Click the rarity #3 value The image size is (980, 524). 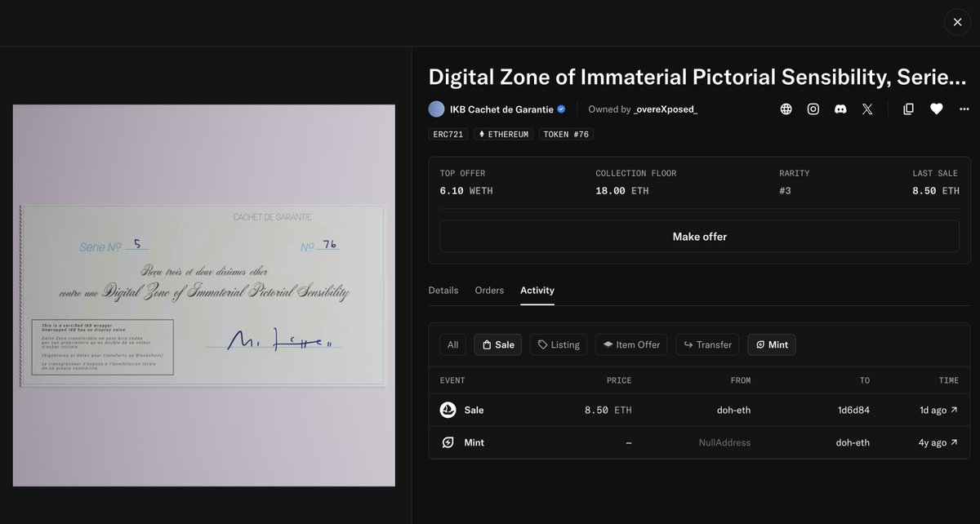click(786, 191)
